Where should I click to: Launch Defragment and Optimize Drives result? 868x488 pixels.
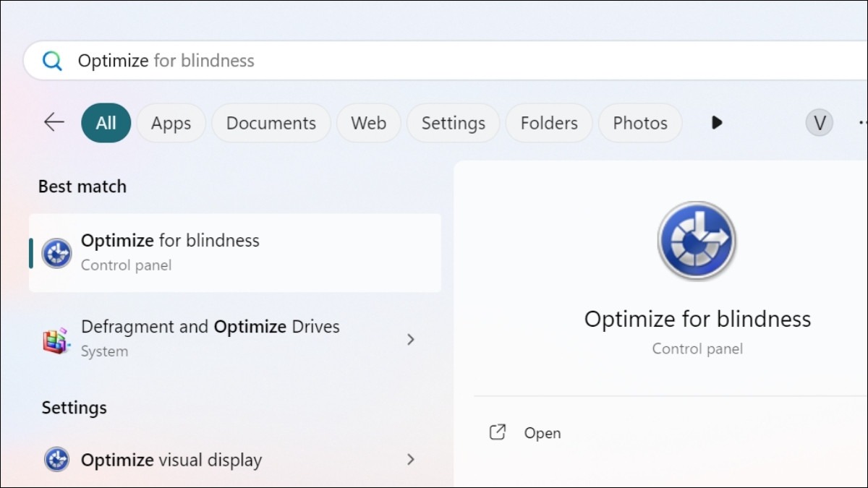235,339
